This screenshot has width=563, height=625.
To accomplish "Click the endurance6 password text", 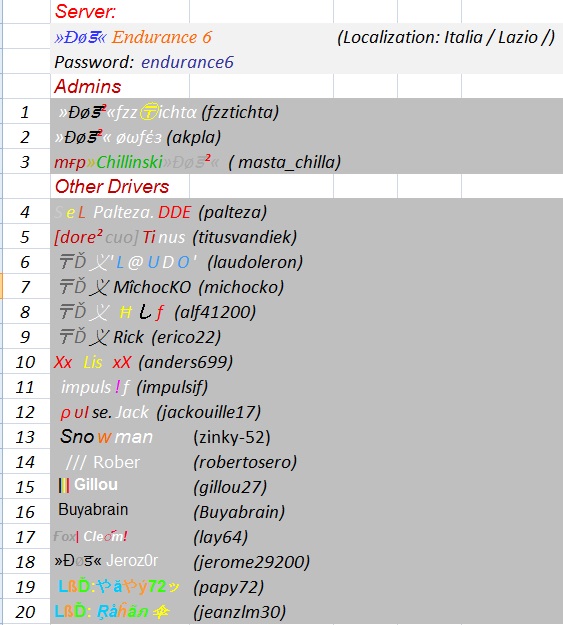I will (x=187, y=62).
